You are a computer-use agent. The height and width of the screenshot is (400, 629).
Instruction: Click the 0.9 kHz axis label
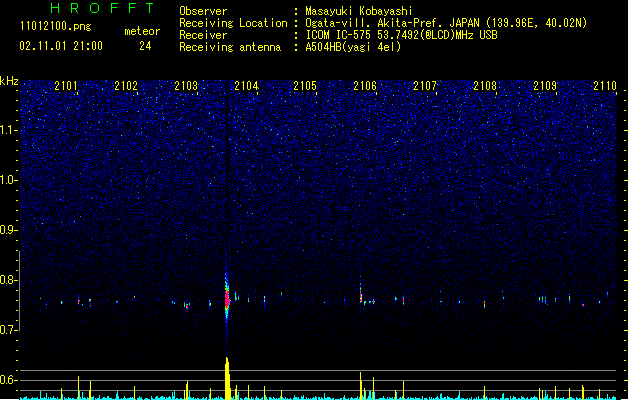coord(9,230)
